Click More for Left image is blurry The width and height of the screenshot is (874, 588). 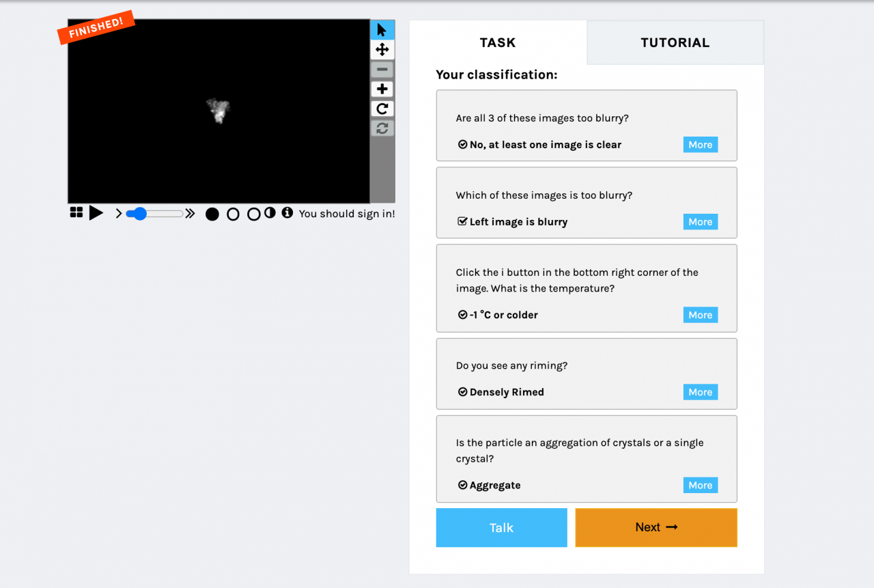[x=701, y=222]
